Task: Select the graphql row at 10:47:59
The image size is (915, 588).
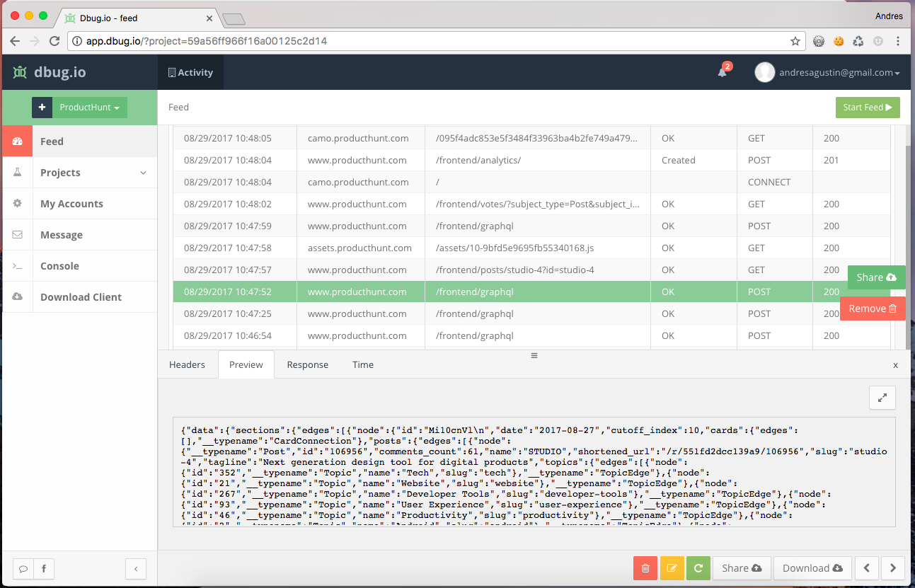Action: (531, 226)
